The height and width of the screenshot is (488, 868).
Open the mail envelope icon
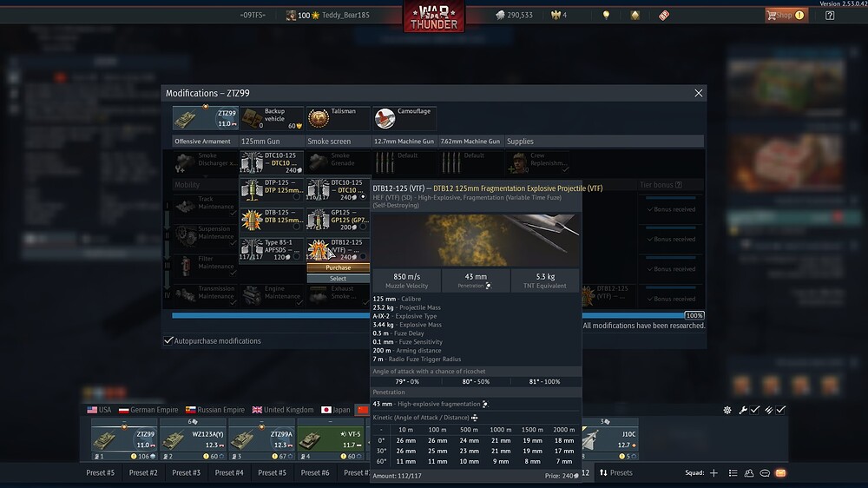780,473
